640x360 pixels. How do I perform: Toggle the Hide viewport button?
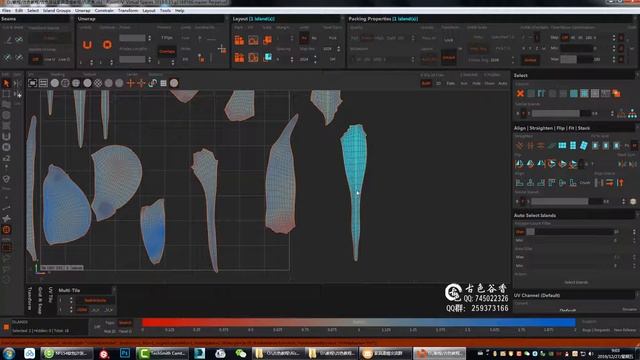coord(476,83)
